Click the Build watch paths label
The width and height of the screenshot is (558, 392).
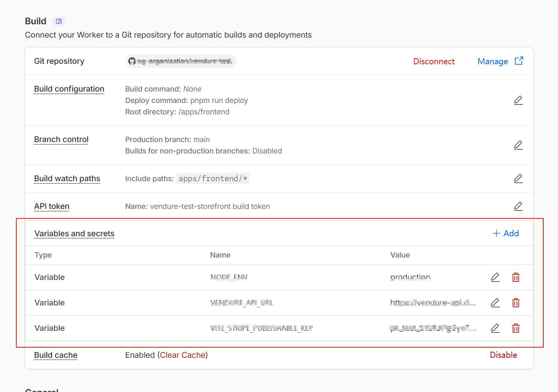tap(67, 179)
